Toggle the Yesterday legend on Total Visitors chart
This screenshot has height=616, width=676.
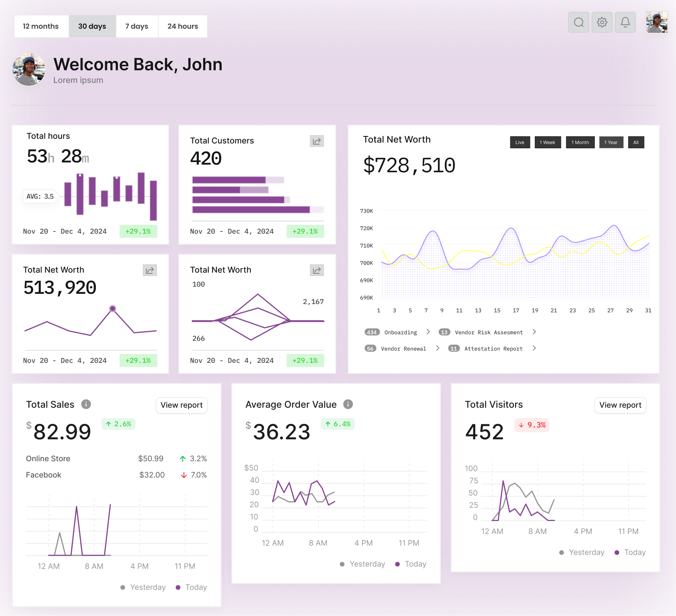click(x=581, y=552)
